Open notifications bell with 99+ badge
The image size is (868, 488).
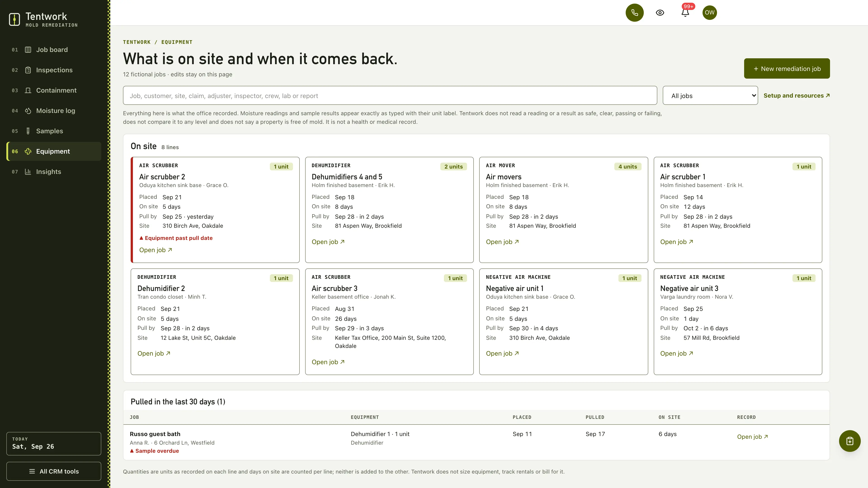(685, 12)
